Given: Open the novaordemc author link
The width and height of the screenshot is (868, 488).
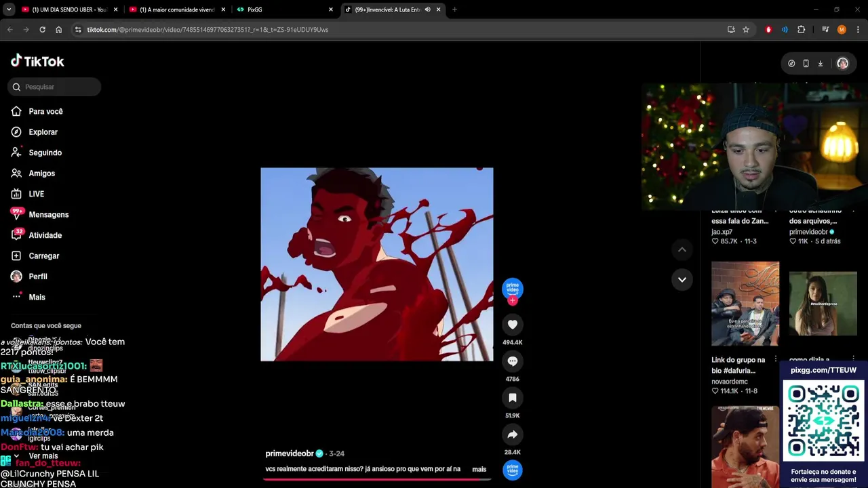Looking at the screenshot, I should pyautogui.click(x=730, y=382).
